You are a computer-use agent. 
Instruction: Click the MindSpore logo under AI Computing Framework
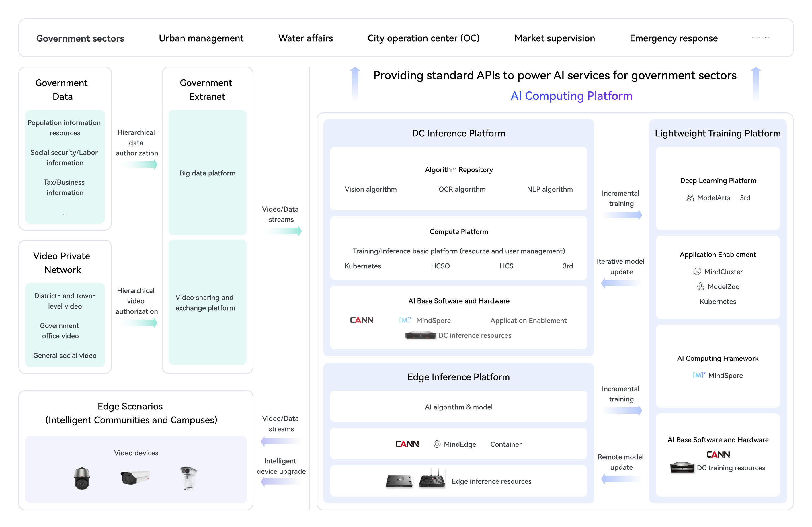point(698,375)
